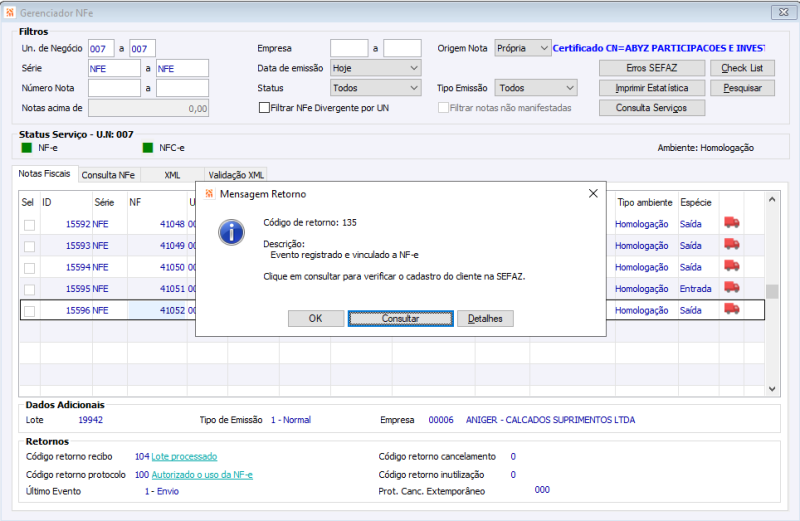800x521 pixels.
Task: Select the checkbox for row ID 15596
Action: [x=30, y=311]
